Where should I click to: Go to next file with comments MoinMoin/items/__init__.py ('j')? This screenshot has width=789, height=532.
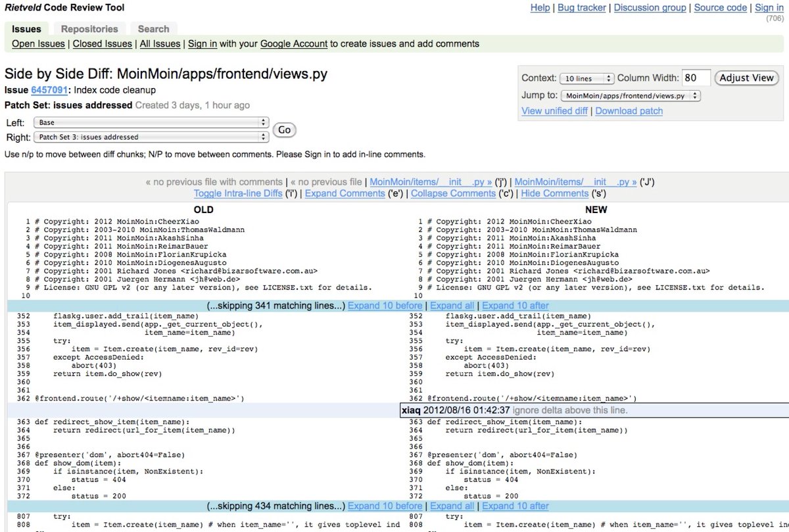tap(431, 182)
